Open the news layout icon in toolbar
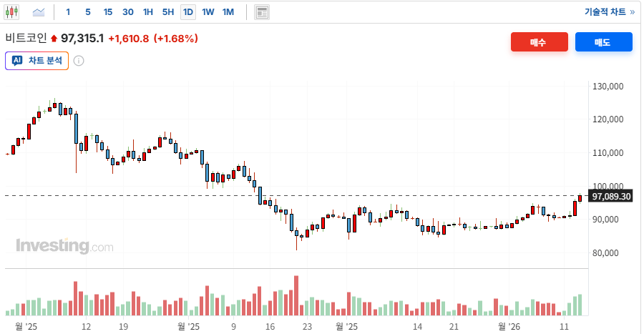 pos(262,12)
